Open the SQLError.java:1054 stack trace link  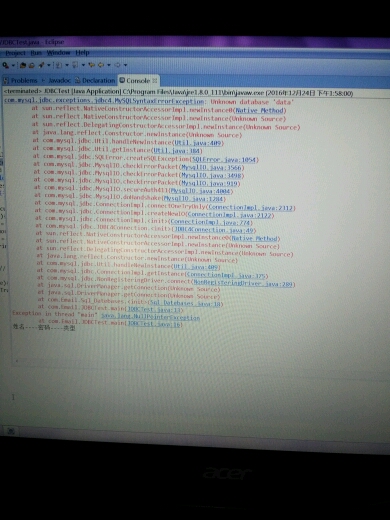tap(224, 159)
